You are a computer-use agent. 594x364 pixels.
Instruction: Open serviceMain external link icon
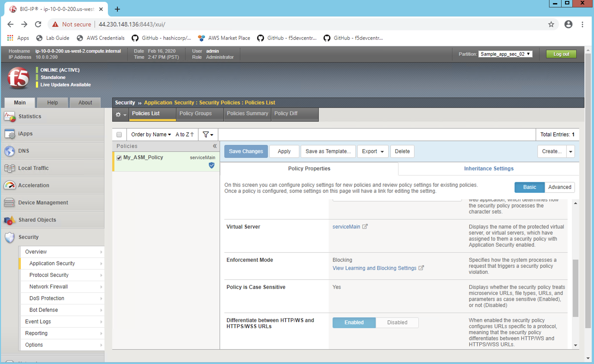coord(365,227)
